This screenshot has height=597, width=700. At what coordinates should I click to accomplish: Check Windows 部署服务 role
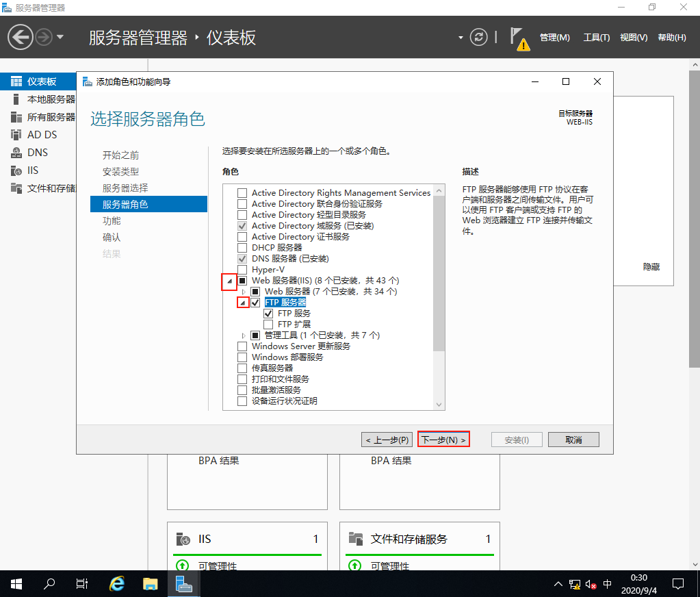[242, 357]
